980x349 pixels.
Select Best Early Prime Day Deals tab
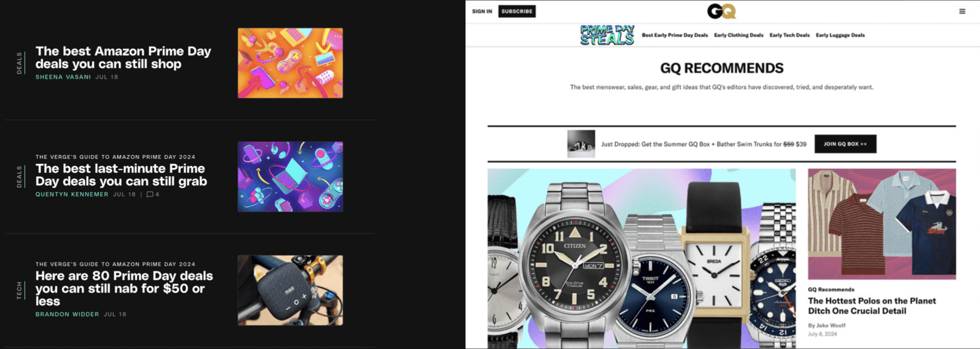[x=675, y=35]
